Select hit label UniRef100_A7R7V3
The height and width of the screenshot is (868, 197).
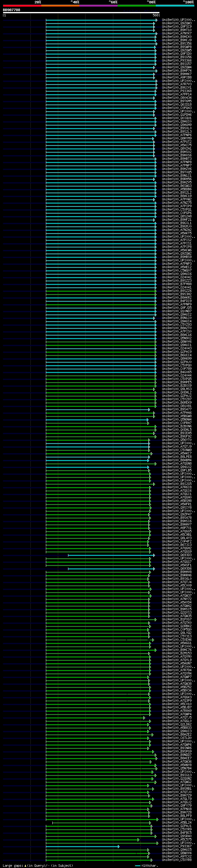(177, 84)
